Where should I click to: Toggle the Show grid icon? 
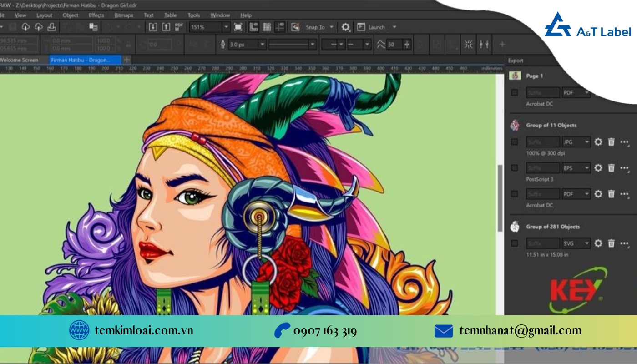point(267,27)
